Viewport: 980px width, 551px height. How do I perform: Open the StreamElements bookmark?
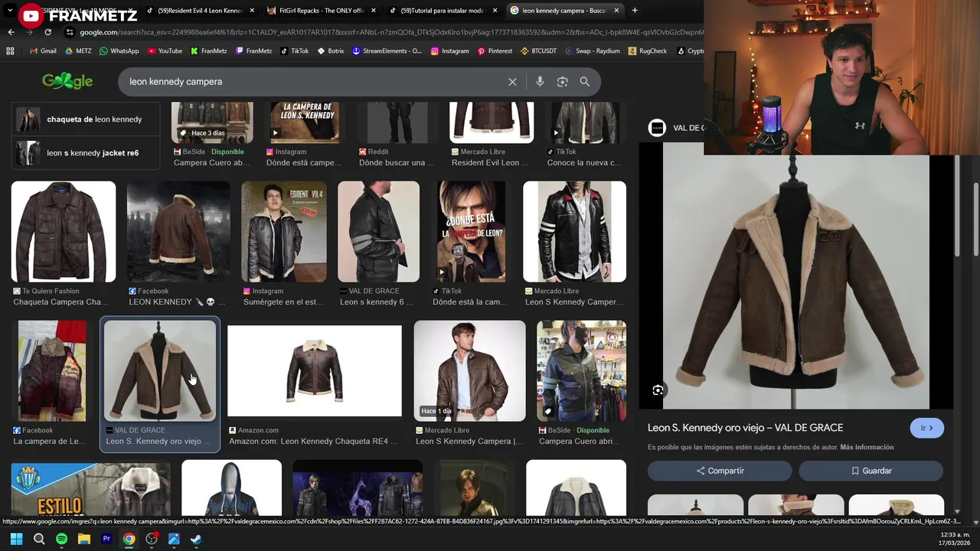[387, 51]
